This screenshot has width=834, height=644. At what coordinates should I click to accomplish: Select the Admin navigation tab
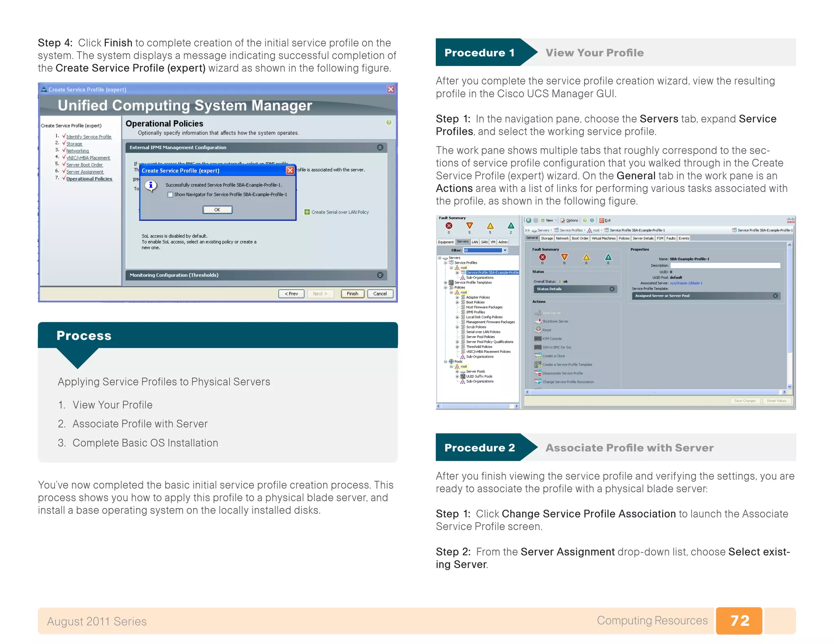[x=503, y=242]
